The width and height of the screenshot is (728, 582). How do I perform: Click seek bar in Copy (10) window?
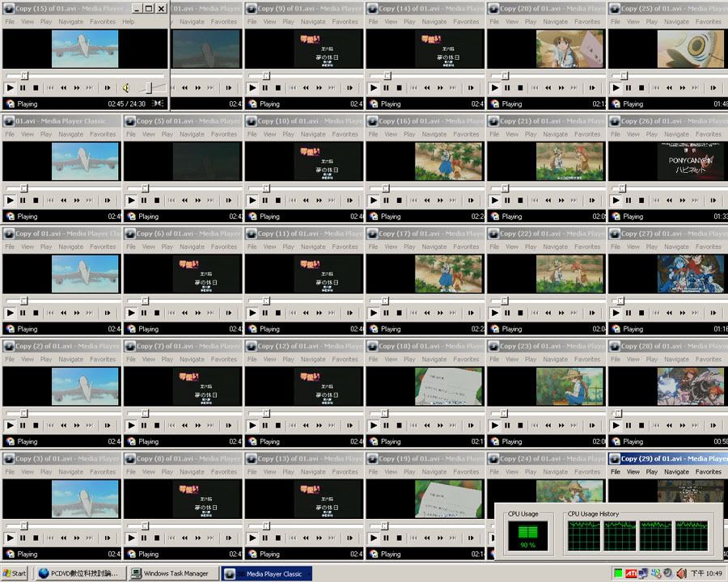coord(305,188)
